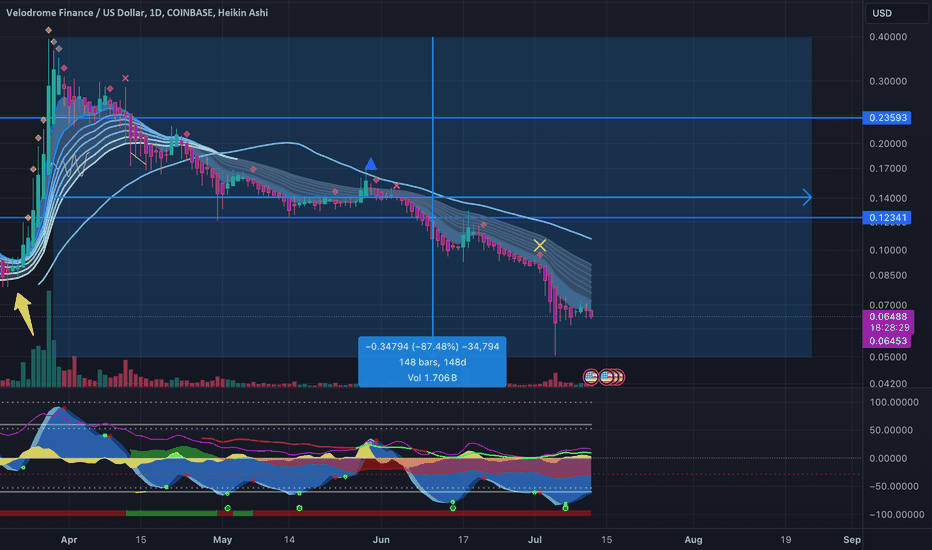
Task: Click the 0.17000 price scale label
Action: 888,169
